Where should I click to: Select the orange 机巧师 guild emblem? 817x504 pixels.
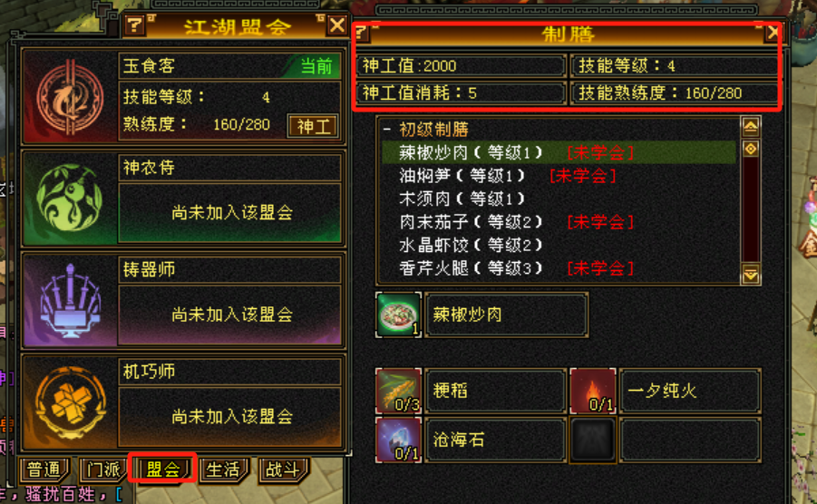pyautogui.click(x=71, y=403)
